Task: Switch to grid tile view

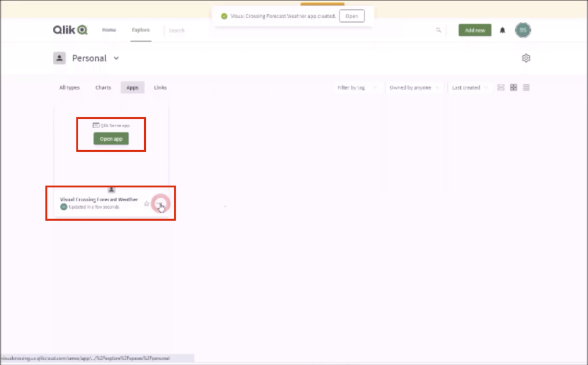Action: click(513, 87)
